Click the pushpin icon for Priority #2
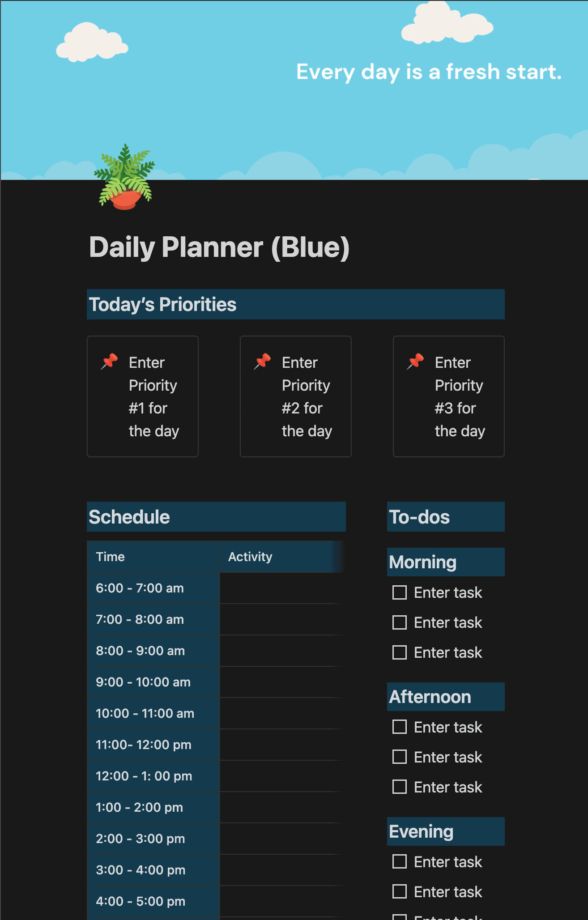This screenshot has height=920, width=588. click(x=263, y=362)
